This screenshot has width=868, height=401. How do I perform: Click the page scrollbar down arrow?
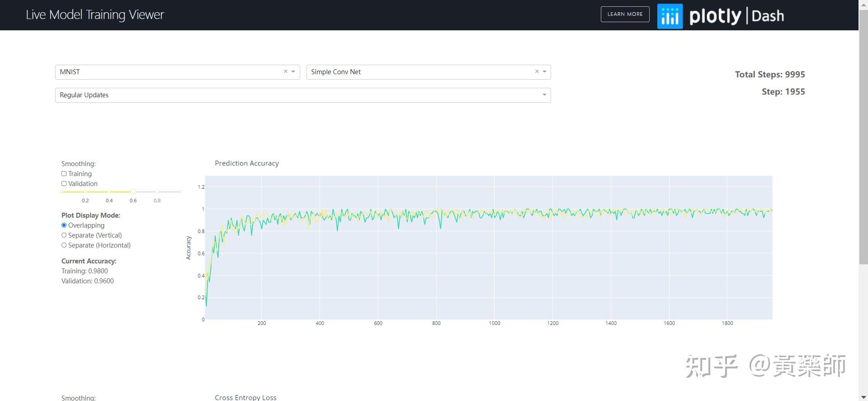click(863, 397)
